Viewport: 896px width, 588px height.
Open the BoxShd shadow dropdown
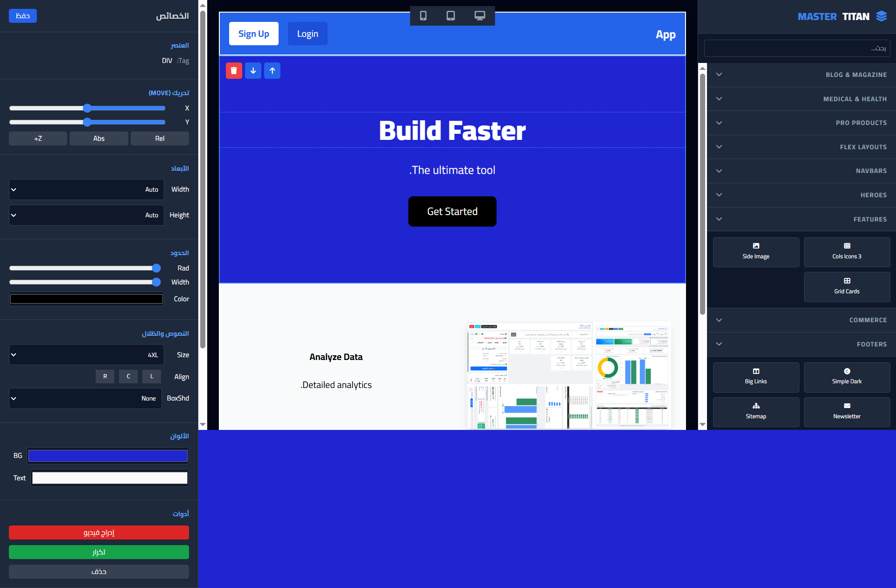pyautogui.click(x=85, y=399)
